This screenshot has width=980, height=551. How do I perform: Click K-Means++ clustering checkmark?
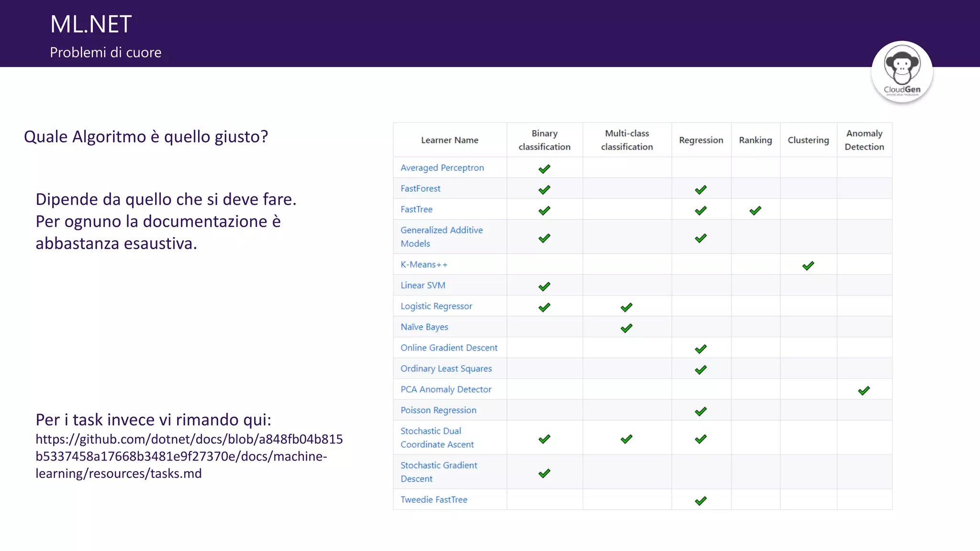click(808, 266)
